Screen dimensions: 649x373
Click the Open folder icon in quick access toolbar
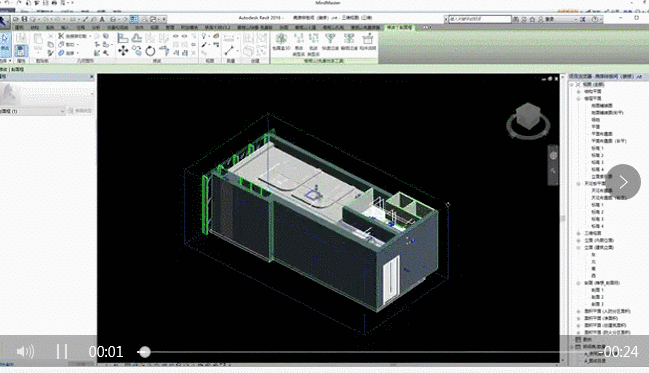pyautogui.click(x=16, y=19)
